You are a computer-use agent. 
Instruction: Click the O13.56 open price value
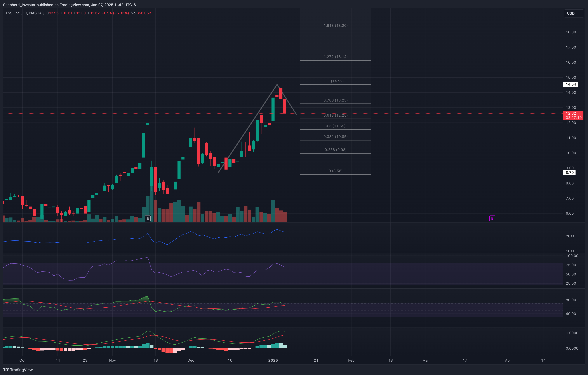(x=52, y=13)
